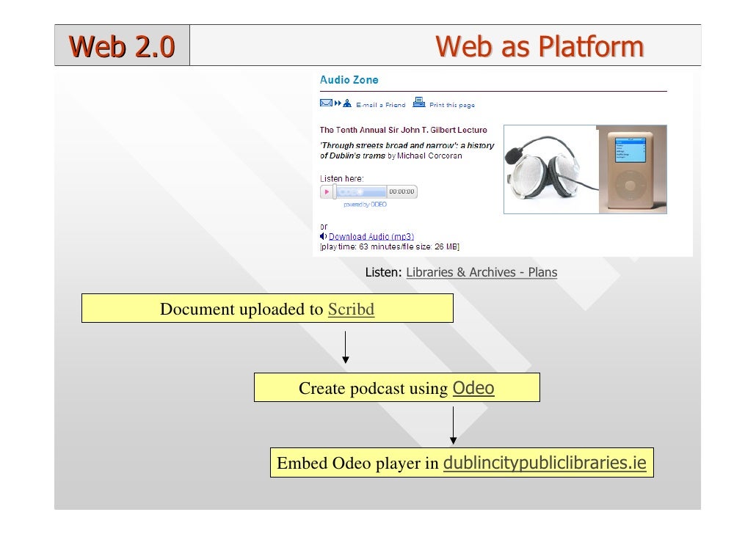This screenshot has height=534, width=756.
Task: Click the printer icon
Action: (419, 102)
